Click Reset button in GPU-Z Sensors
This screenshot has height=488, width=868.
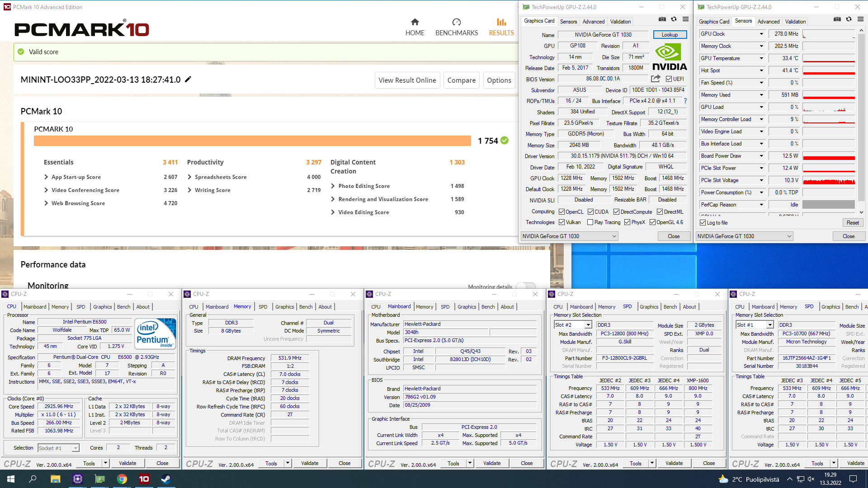pos(853,223)
